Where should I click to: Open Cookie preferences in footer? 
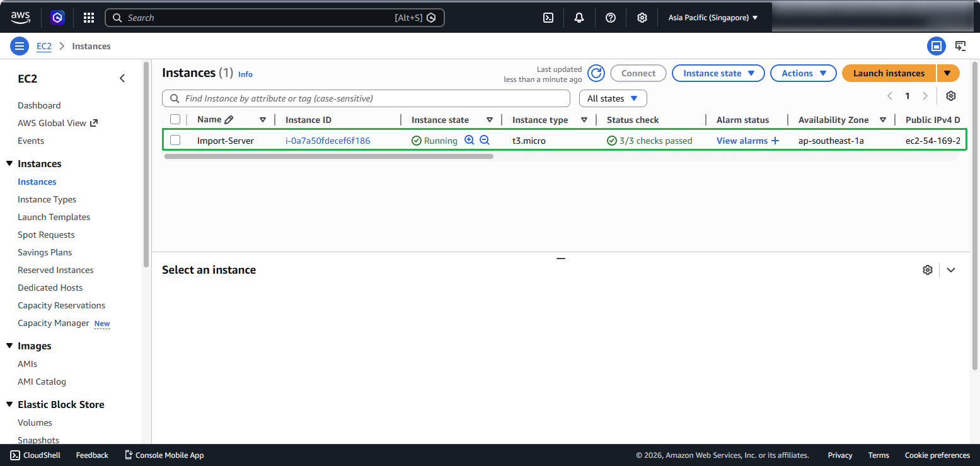(937, 455)
